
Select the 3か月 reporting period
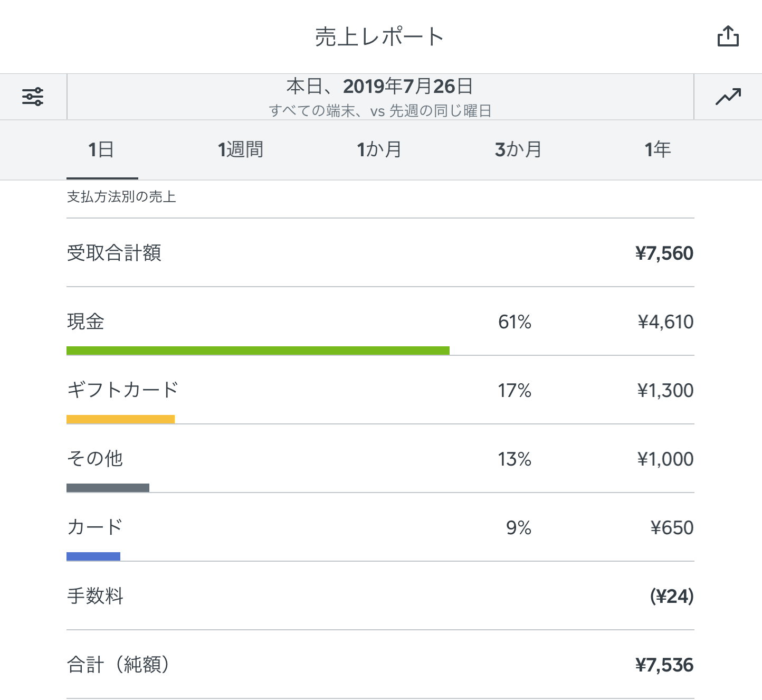(x=518, y=149)
